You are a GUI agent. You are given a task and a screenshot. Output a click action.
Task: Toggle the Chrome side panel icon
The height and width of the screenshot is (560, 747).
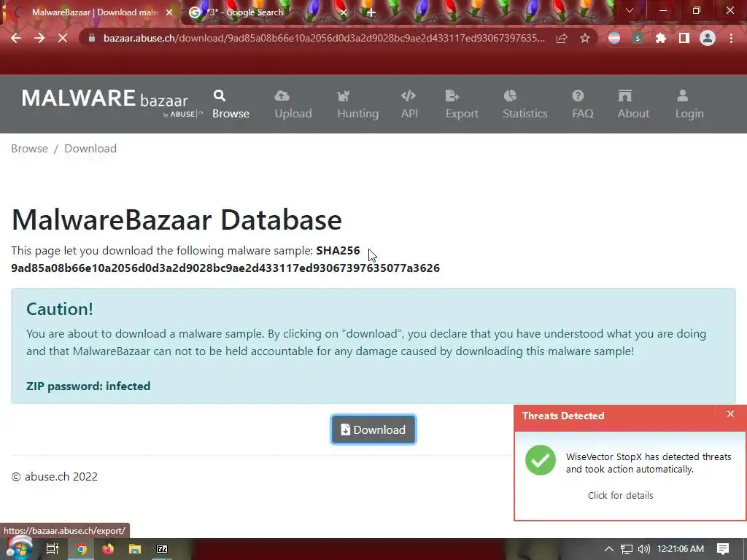point(684,38)
